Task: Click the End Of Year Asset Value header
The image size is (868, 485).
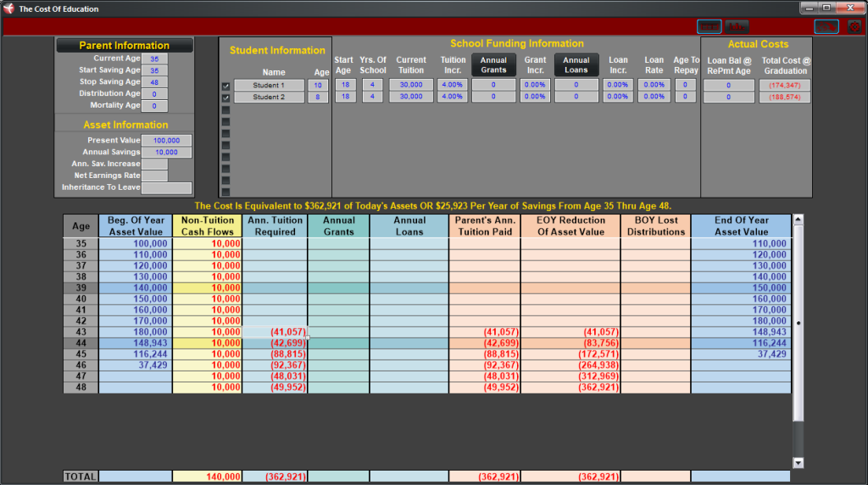Action: click(x=741, y=226)
